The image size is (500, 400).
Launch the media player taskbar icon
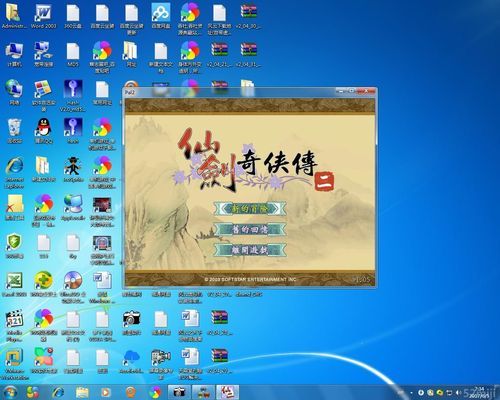click(106, 392)
